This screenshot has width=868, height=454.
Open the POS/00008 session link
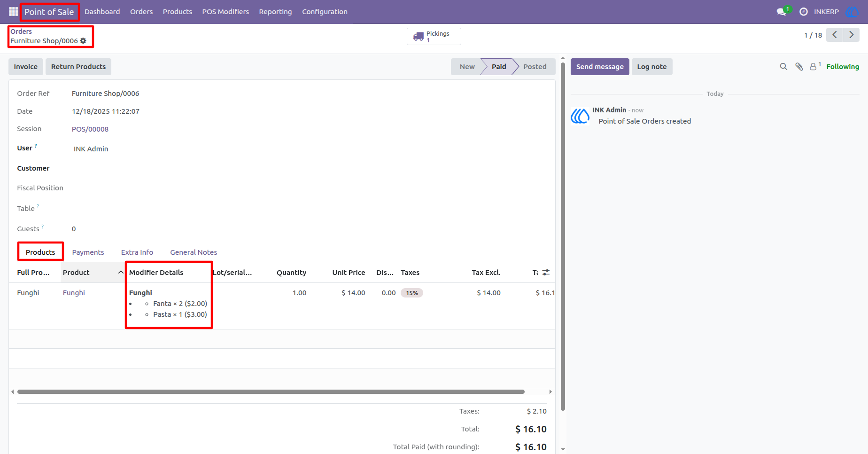coord(90,129)
